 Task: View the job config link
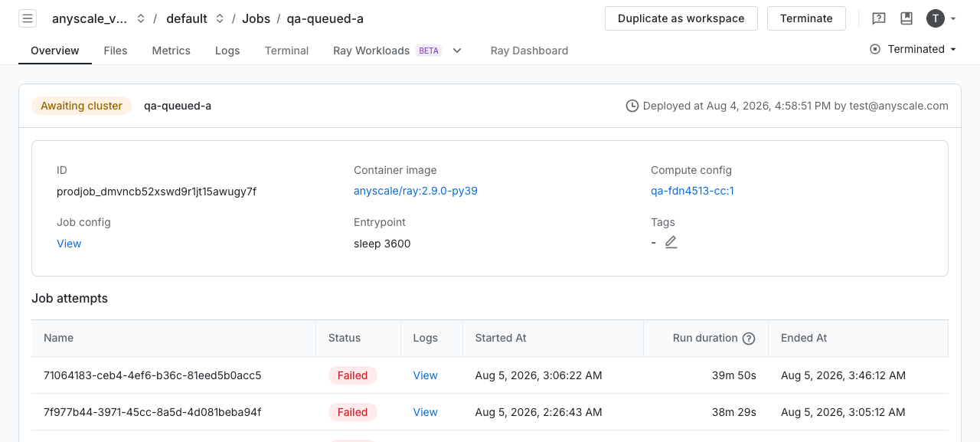coord(69,244)
